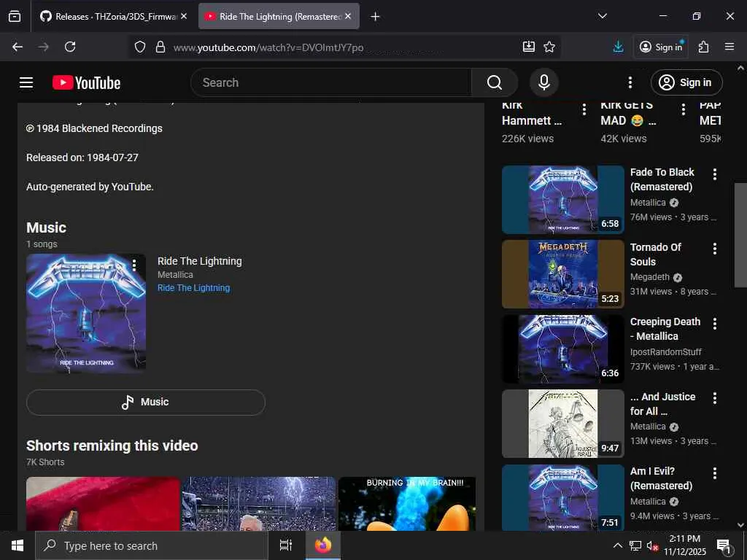This screenshot has width=747, height=560.
Task: Open options for the Kirk Hammett short
Action: tap(584, 109)
